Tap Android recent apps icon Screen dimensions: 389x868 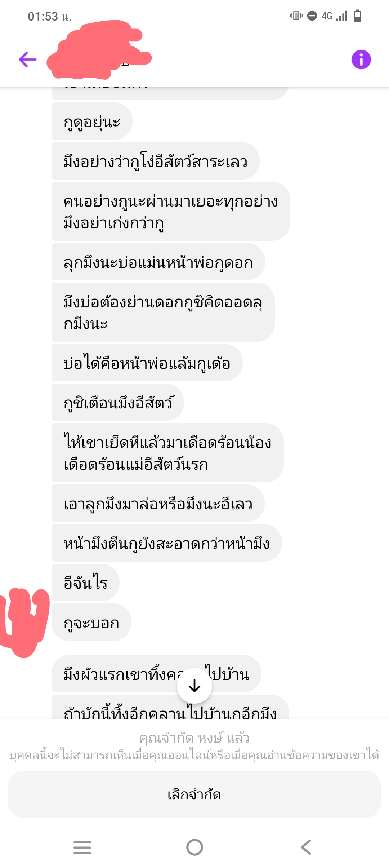point(82,847)
